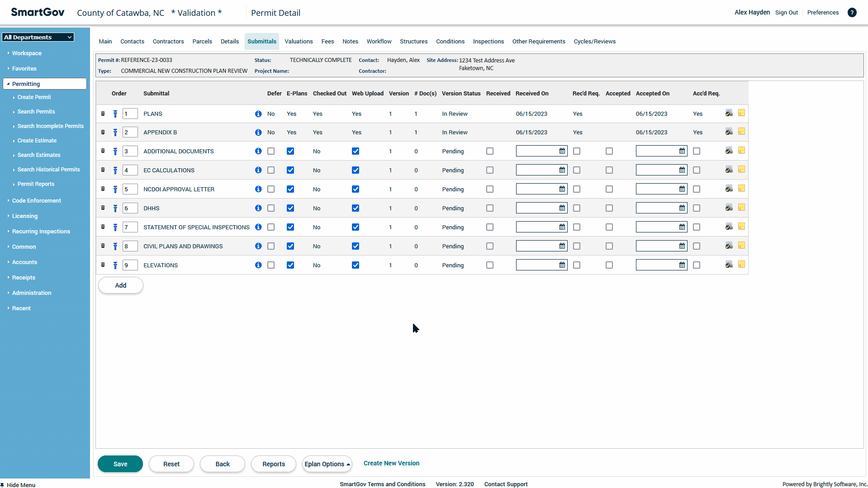Viewport: 868px width, 488px height.
Task: Click the order number field for PLANS
Action: pyautogui.click(x=130, y=114)
